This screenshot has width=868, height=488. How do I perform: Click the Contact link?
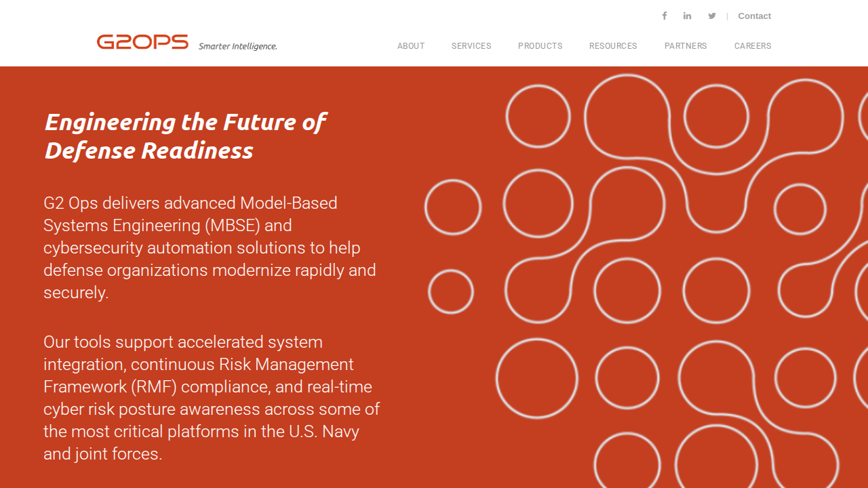tap(755, 16)
